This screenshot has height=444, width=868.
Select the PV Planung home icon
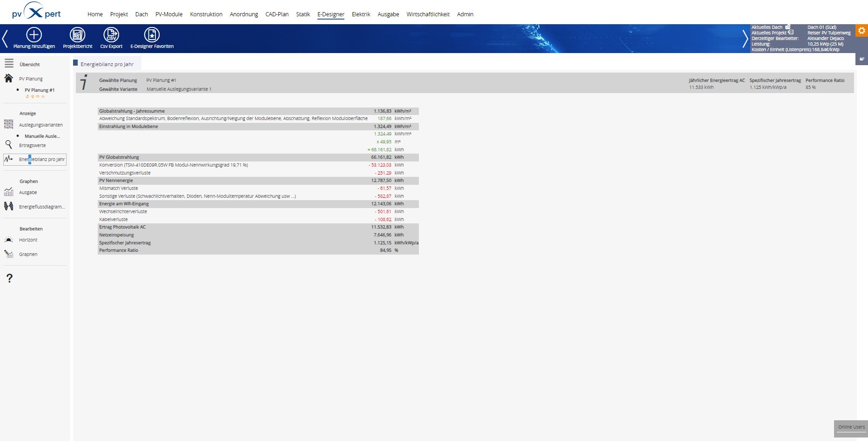(8, 78)
